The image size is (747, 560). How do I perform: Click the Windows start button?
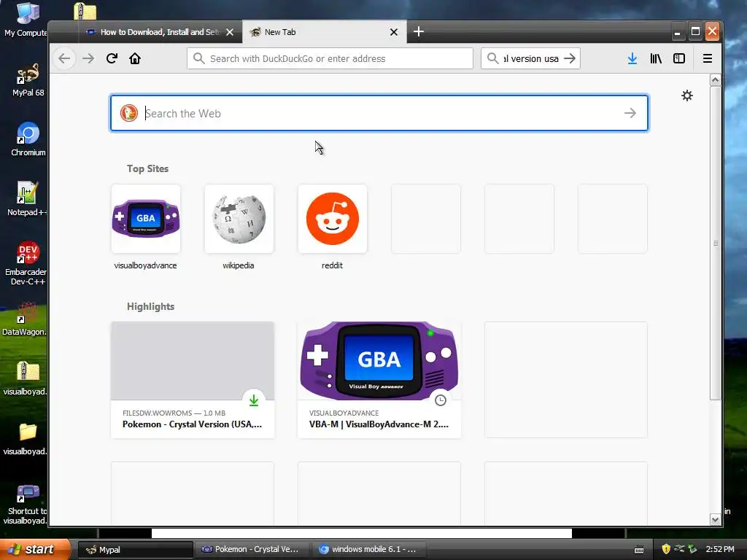point(35,549)
